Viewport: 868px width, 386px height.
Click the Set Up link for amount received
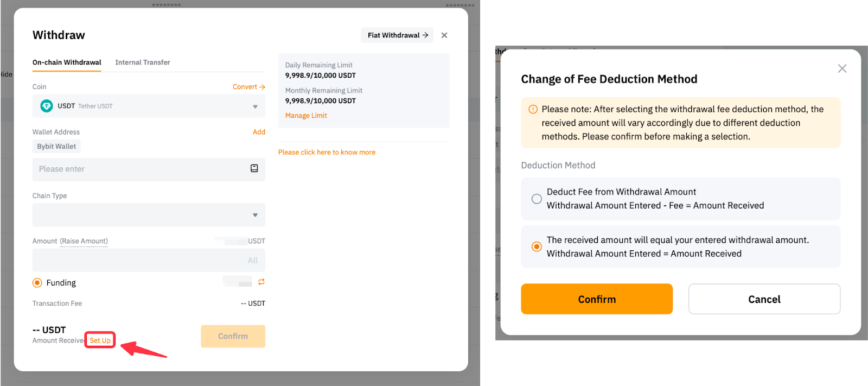(100, 340)
